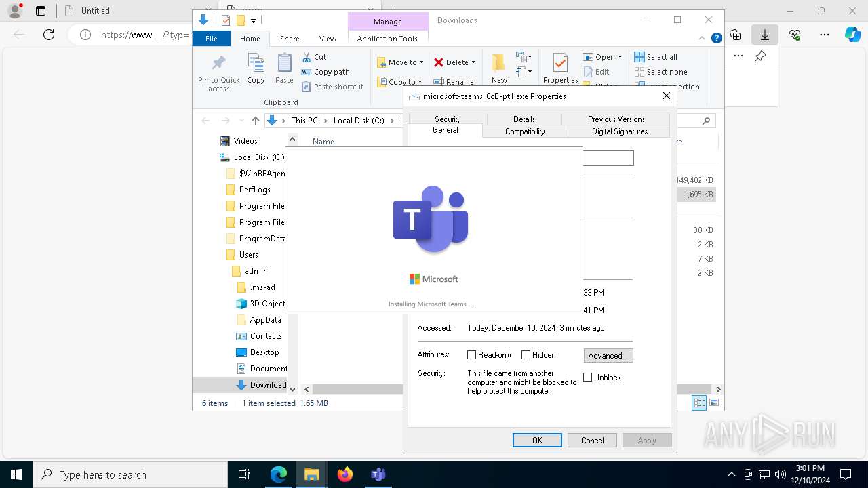
Task: Open the volume icon in system tray
Action: (781, 474)
